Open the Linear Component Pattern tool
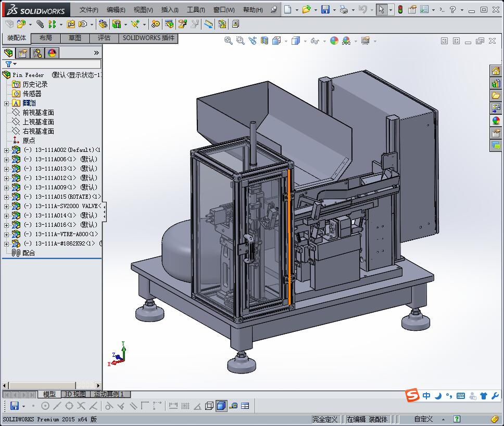The height and width of the screenshot is (426, 504). (x=52, y=24)
